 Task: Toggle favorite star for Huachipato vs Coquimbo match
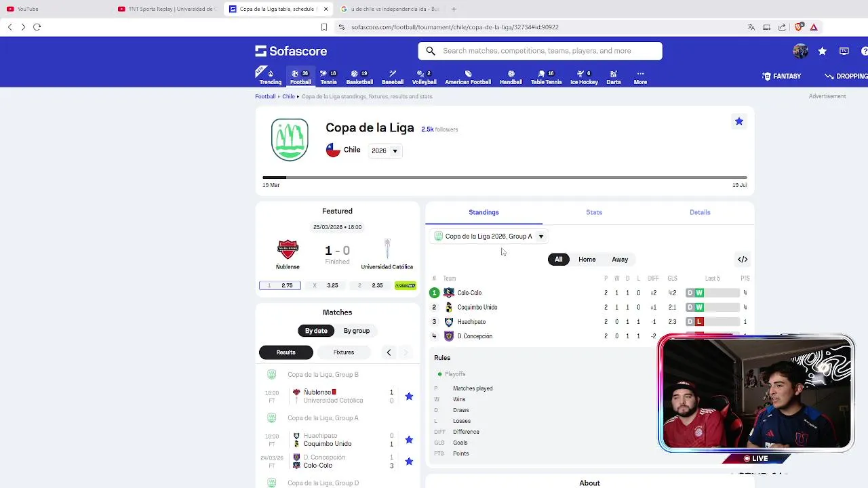coord(409,440)
